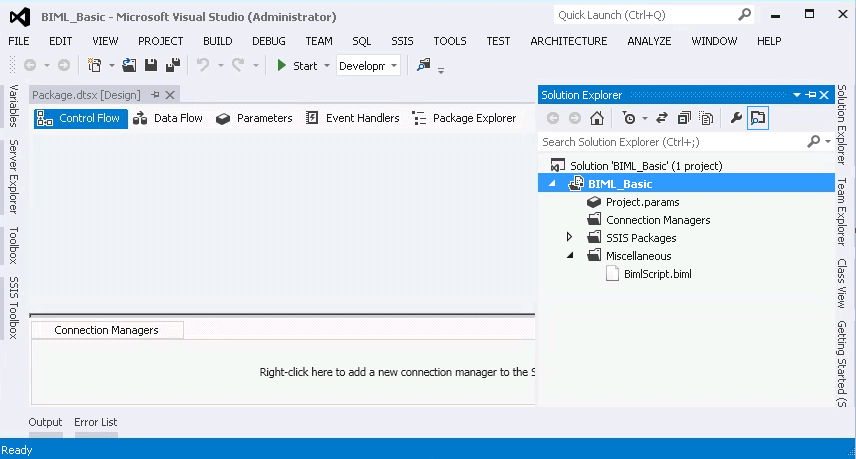Switch to the Package Explorer tab
The width and height of the screenshot is (856, 459).
point(464,118)
